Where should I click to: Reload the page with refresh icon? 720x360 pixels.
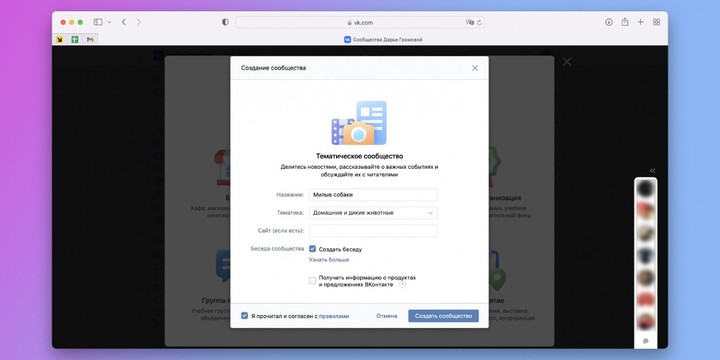(x=479, y=22)
